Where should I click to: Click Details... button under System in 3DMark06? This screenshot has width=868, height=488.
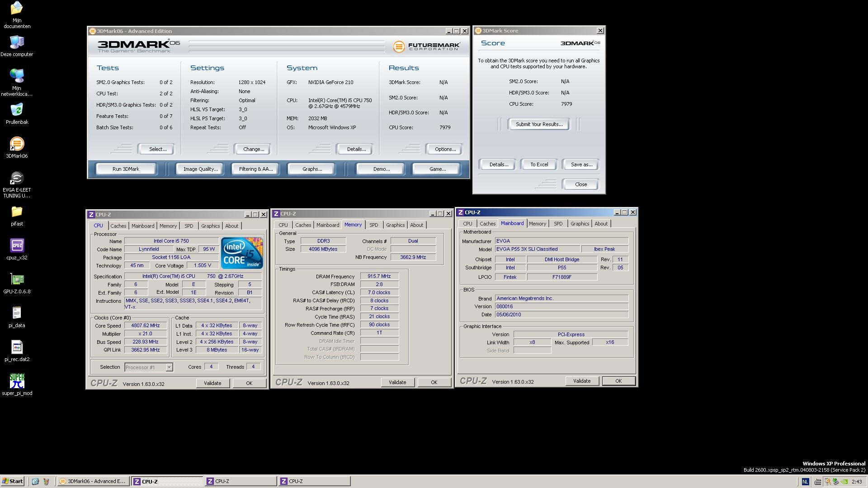click(x=356, y=149)
